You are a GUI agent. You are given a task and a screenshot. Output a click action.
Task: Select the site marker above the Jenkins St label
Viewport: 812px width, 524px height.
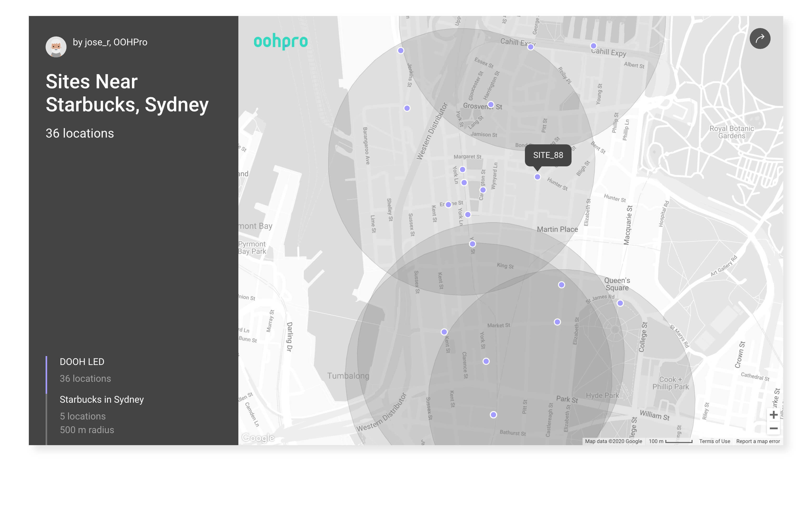click(x=401, y=51)
